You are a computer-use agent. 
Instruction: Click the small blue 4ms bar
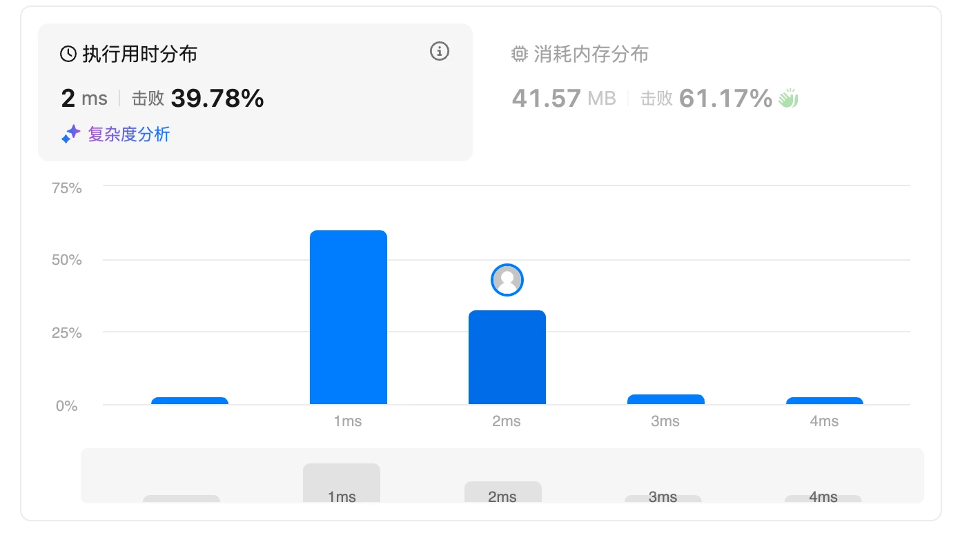(825, 401)
